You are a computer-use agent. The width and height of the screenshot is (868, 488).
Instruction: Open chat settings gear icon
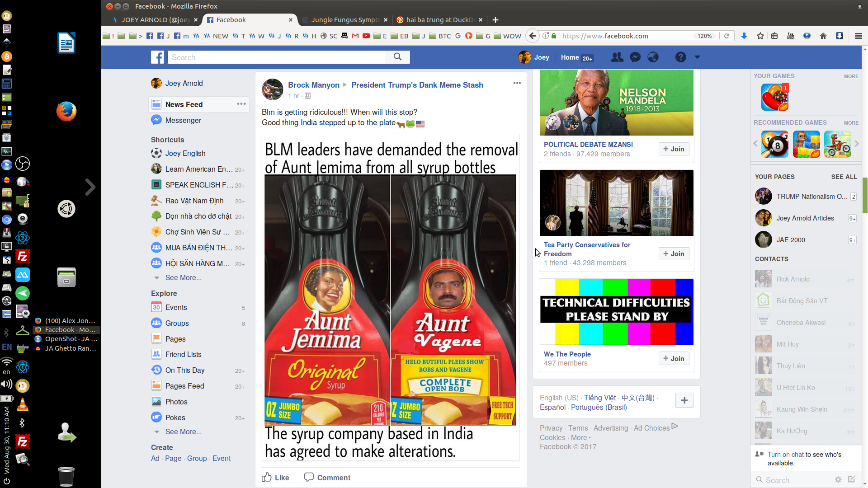tap(838, 479)
